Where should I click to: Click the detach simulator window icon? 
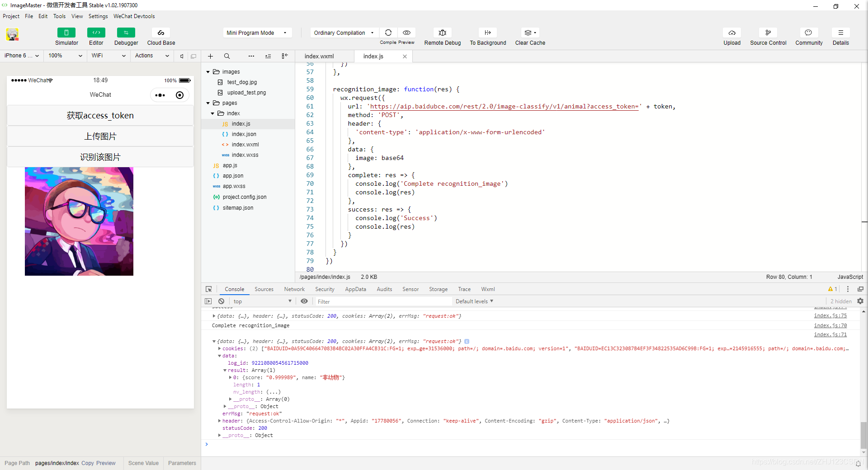[193, 56]
